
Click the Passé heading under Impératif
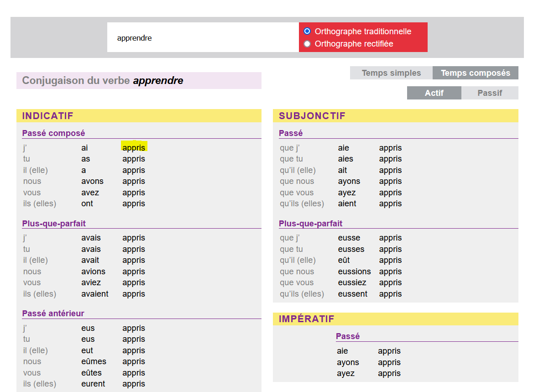click(348, 336)
